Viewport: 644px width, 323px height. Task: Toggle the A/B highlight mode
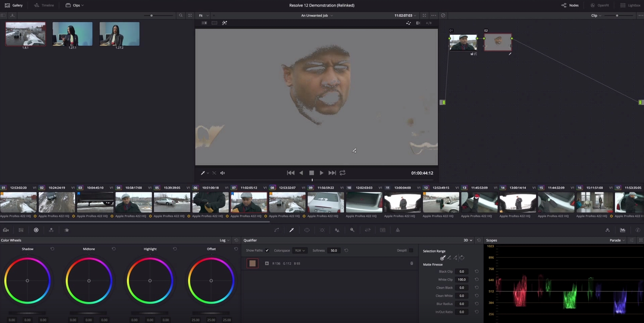coord(428,23)
